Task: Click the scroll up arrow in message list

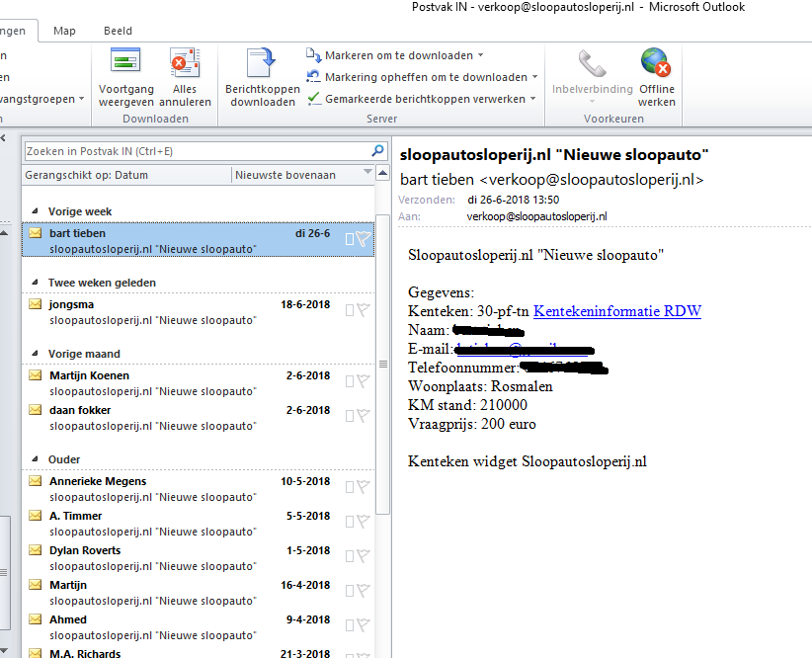Action: tap(382, 173)
